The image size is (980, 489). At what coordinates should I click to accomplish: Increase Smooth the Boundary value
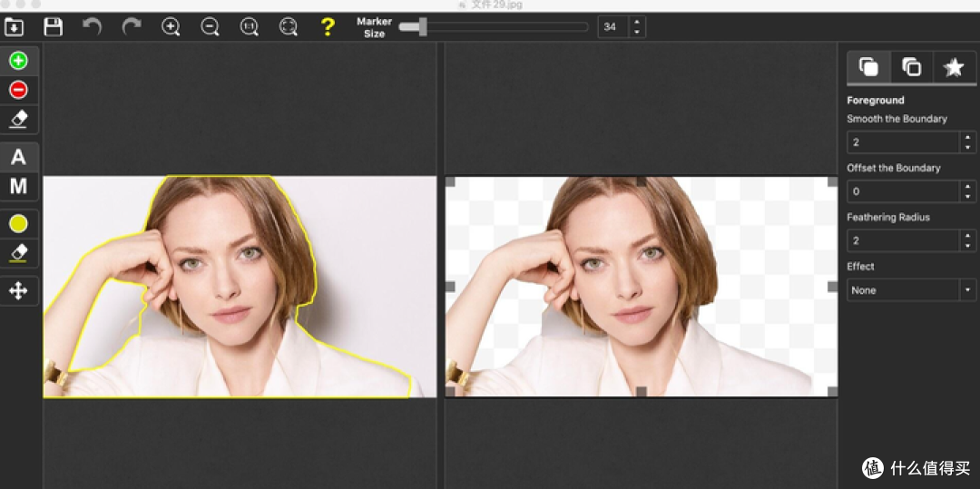[967, 137]
